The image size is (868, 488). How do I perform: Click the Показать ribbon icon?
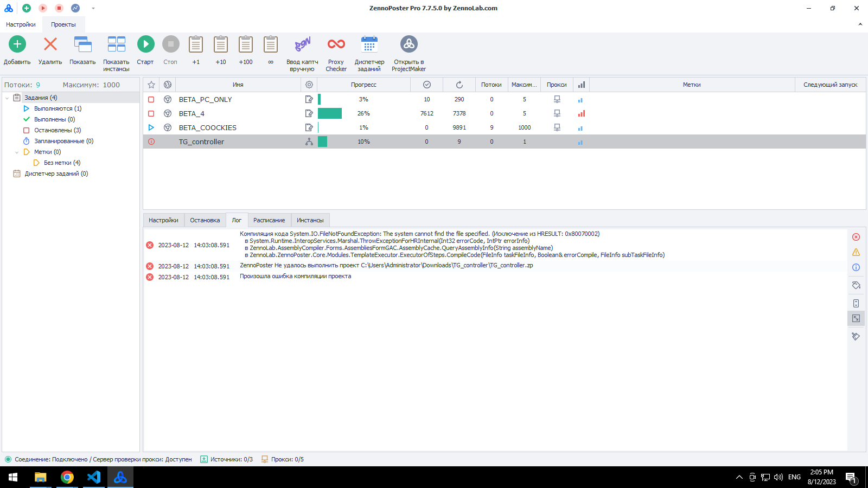coord(82,44)
